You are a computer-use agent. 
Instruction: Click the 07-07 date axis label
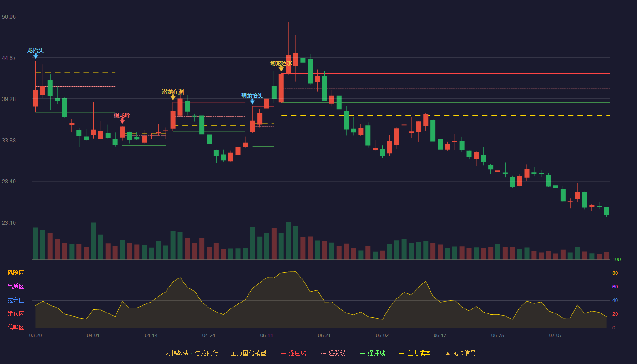click(x=556, y=335)
